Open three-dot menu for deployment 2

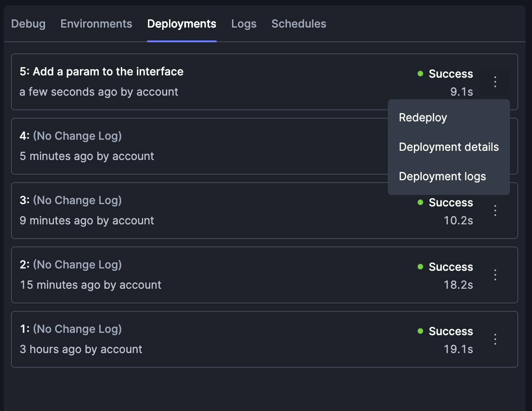(x=495, y=275)
